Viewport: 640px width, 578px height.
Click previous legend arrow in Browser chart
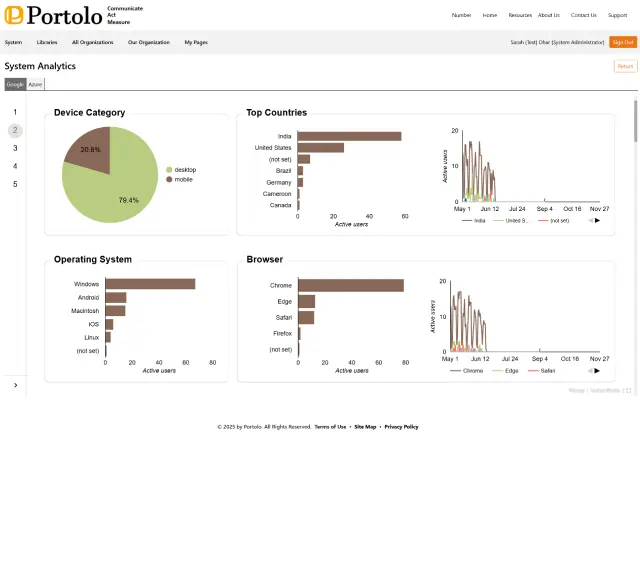coord(590,370)
